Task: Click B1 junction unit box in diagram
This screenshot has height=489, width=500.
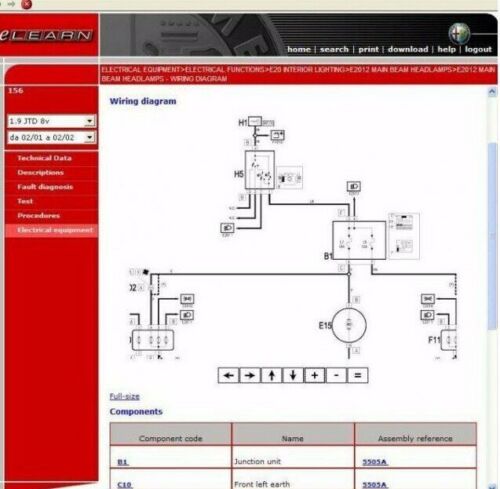Action: tap(359, 240)
